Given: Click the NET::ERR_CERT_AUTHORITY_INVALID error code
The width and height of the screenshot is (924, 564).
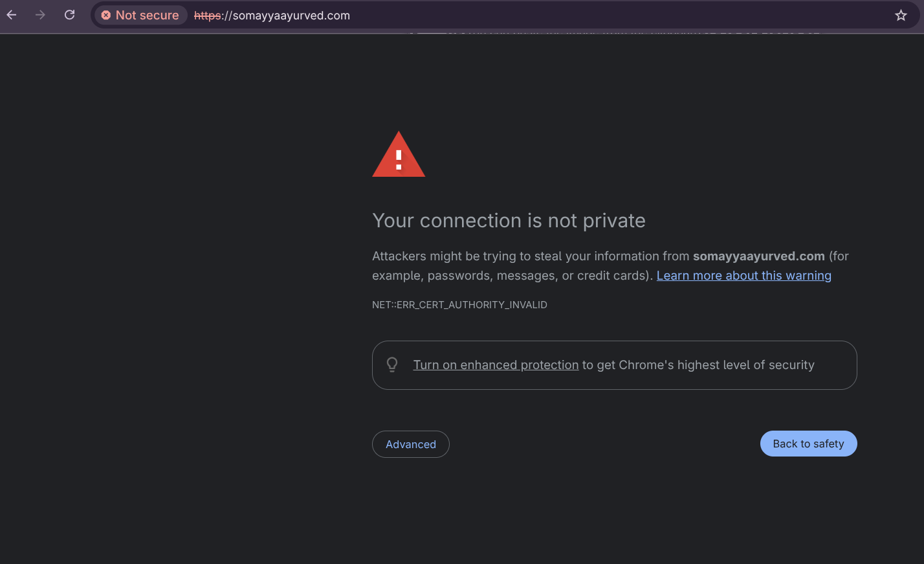Looking at the screenshot, I should point(459,304).
